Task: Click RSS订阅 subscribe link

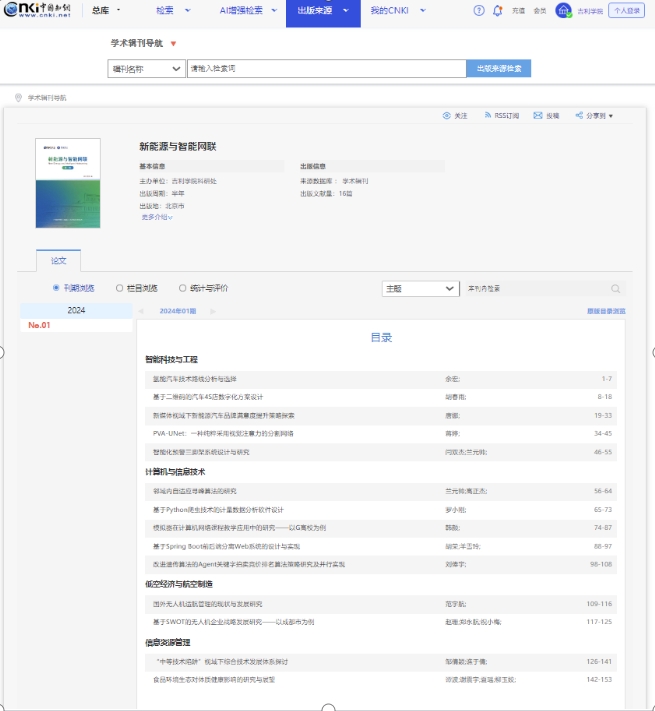Action: [x=506, y=116]
